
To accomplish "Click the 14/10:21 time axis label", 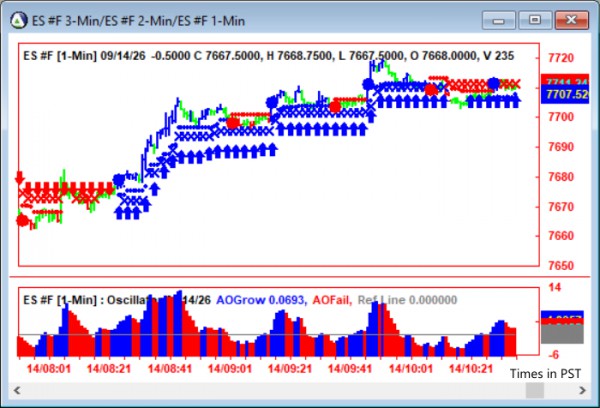I will [471, 369].
